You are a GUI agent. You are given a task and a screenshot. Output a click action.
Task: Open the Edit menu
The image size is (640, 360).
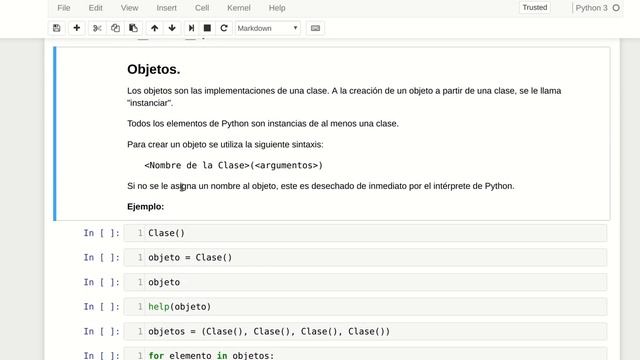[x=96, y=8]
